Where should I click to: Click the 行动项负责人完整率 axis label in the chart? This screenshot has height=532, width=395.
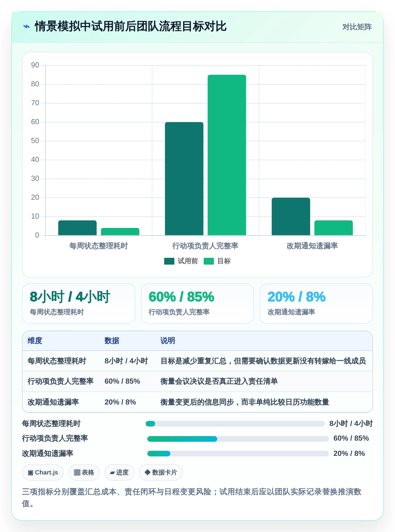tap(205, 246)
